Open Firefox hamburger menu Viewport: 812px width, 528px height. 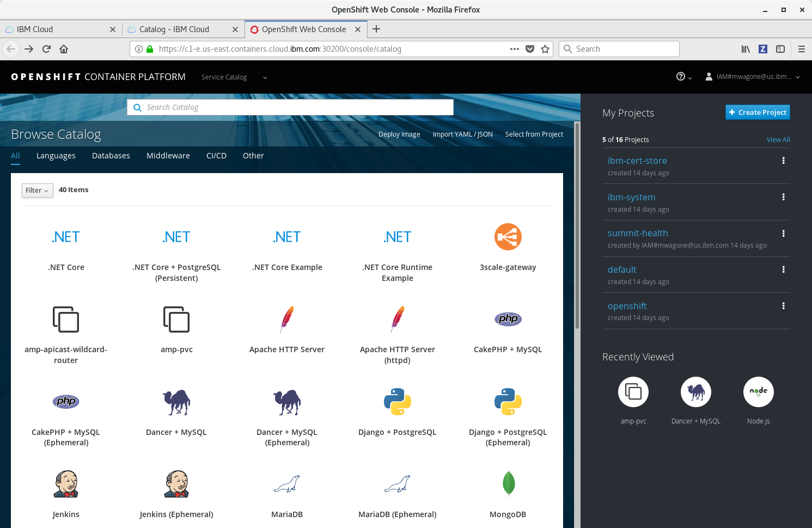802,49
